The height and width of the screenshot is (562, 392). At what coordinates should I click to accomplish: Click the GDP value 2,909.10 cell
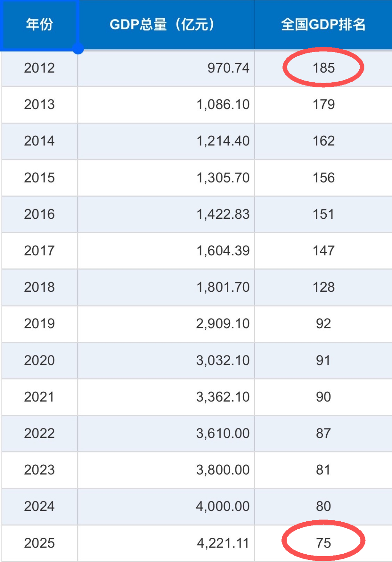[166, 324]
